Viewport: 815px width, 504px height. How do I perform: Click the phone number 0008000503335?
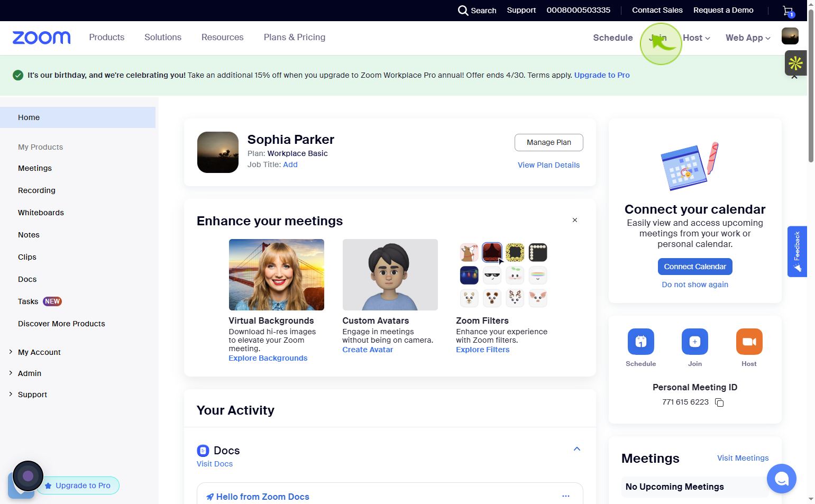579,10
